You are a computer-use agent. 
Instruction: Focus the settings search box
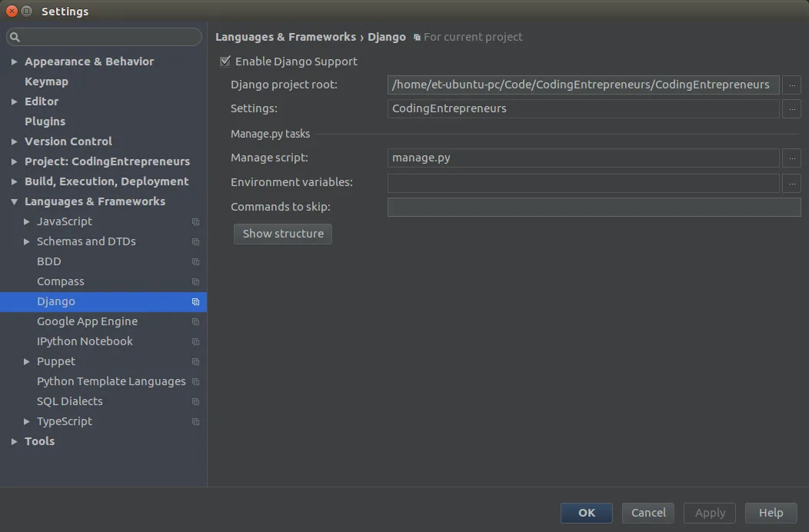pyautogui.click(x=108, y=37)
